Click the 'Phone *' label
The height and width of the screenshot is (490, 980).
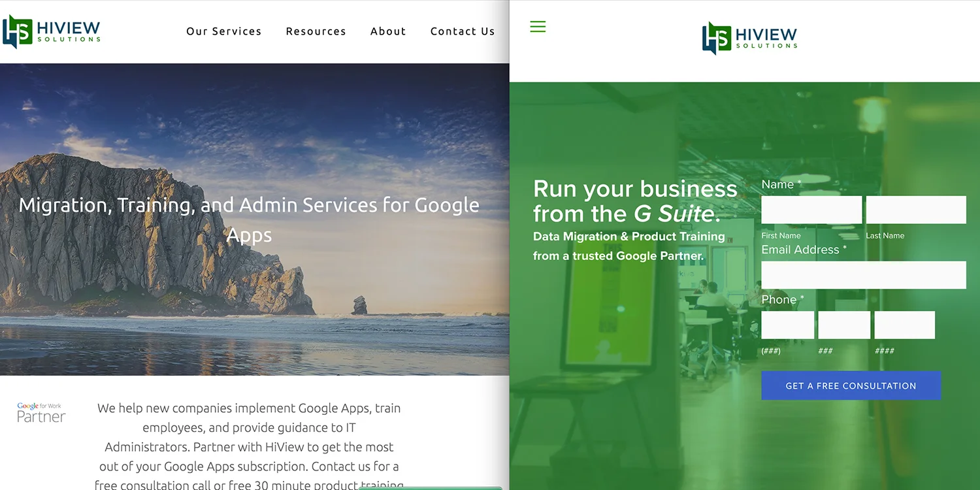tap(783, 300)
